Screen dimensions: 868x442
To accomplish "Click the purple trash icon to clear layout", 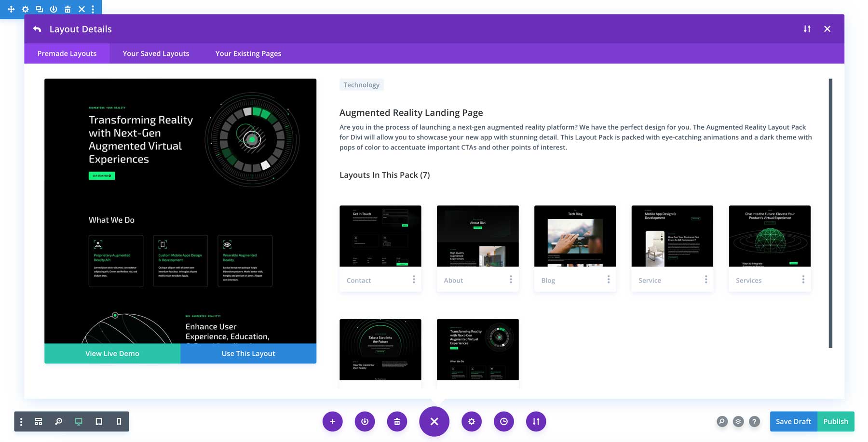I will click(x=397, y=421).
